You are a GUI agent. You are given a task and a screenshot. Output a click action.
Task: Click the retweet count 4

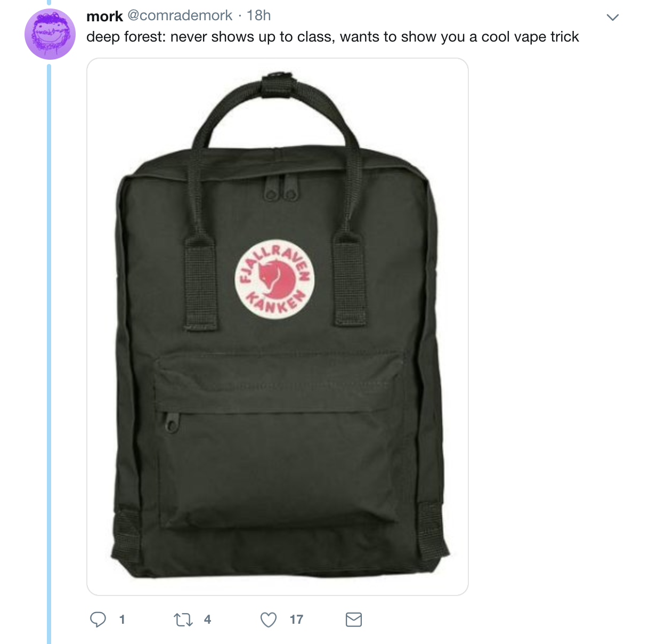tap(207, 619)
